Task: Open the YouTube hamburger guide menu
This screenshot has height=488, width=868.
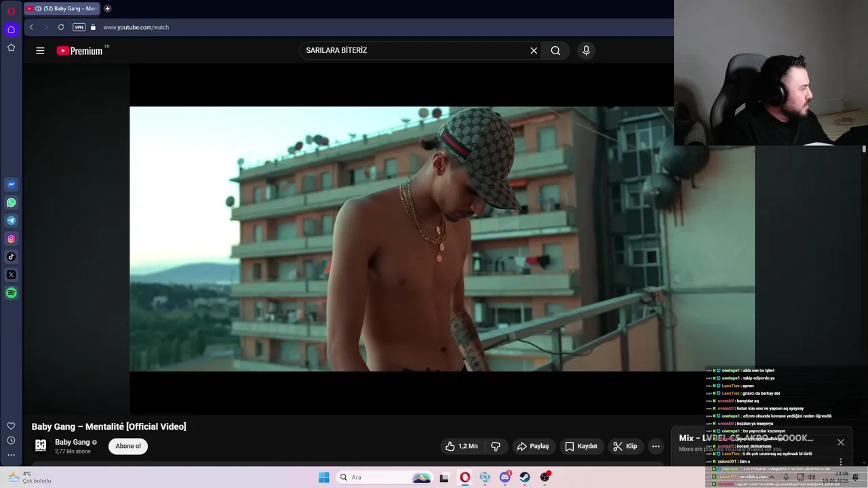Action: [x=40, y=50]
